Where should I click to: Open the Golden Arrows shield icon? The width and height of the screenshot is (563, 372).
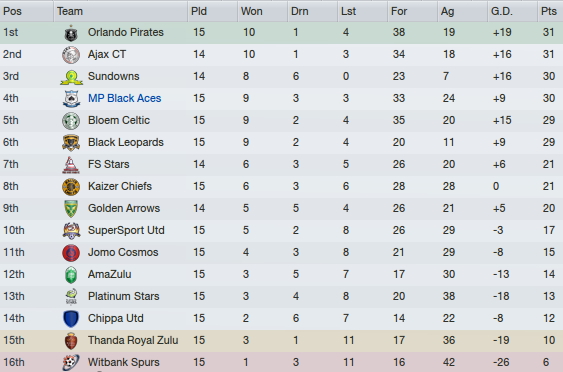[71, 209]
